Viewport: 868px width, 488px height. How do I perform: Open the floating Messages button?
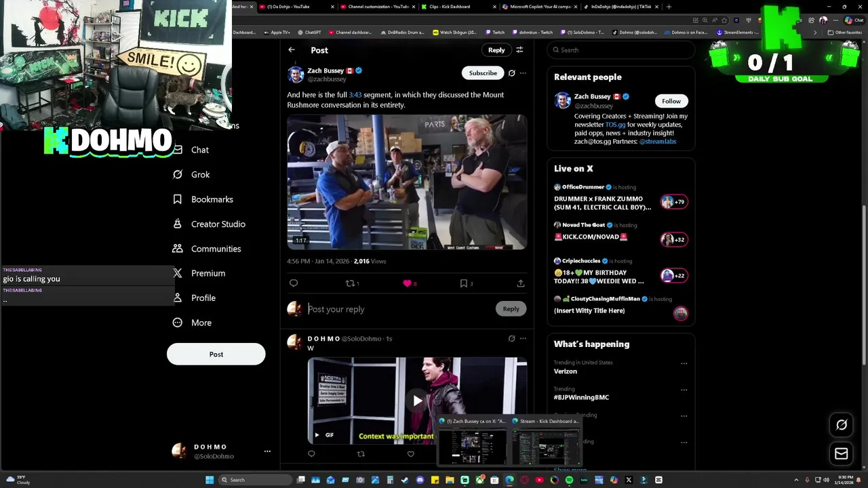[x=842, y=453]
